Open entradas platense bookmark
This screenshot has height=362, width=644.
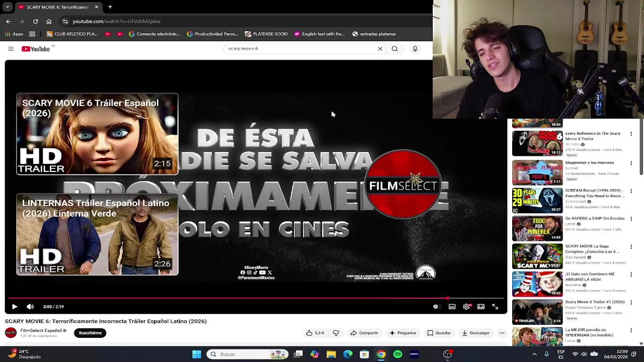(x=374, y=34)
